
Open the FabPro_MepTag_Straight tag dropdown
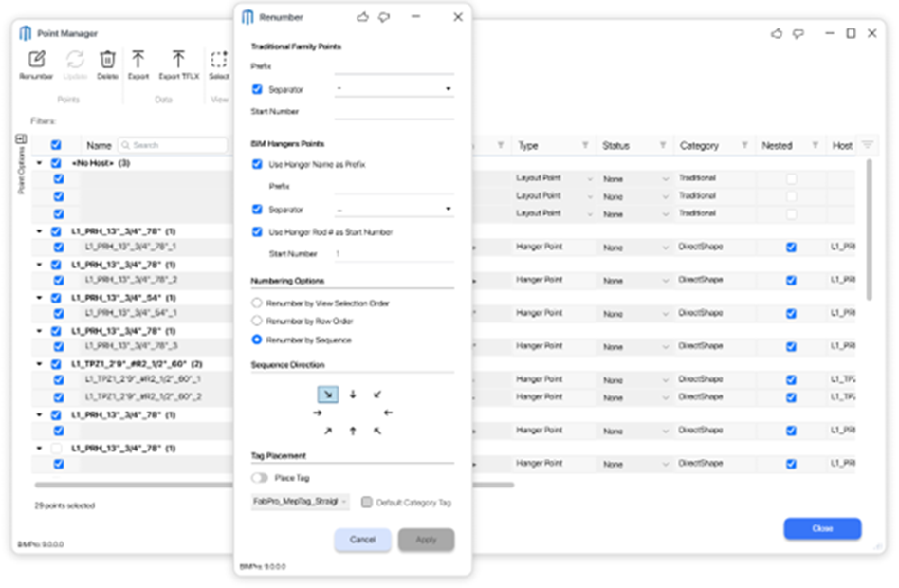point(298,503)
